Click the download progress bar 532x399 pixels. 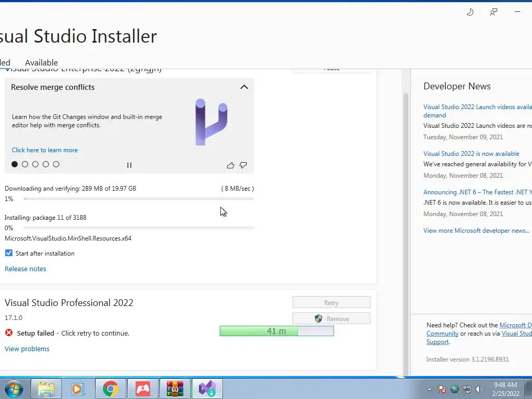pos(139,199)
